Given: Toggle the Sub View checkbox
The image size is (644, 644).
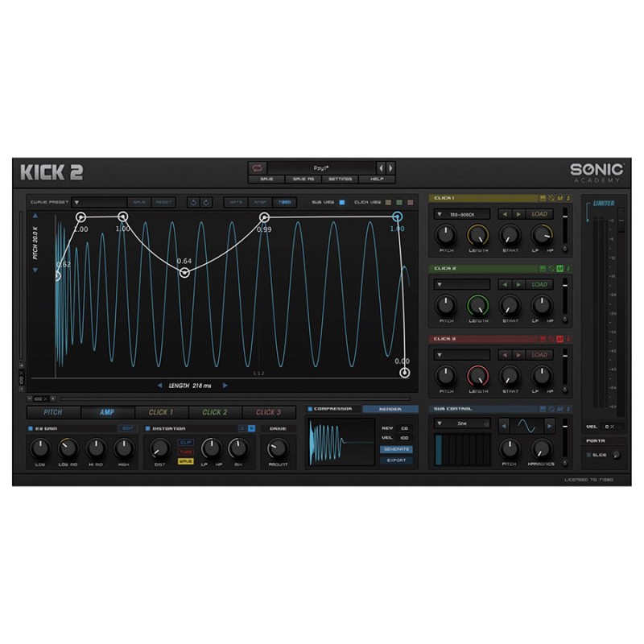Looking at the screenshot, I should (341, 202).
